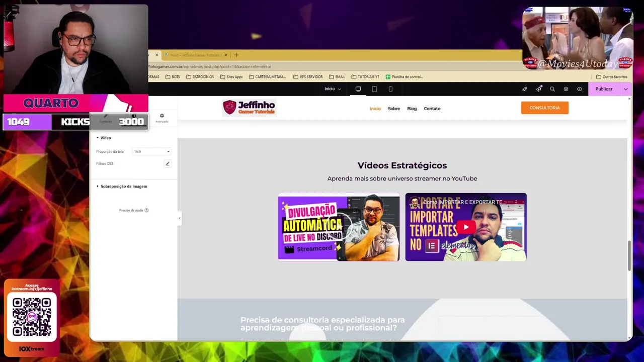This screenshot has width=644, height=362.
Task: Preview changes with the eye icon
Action: coord(580,89)
